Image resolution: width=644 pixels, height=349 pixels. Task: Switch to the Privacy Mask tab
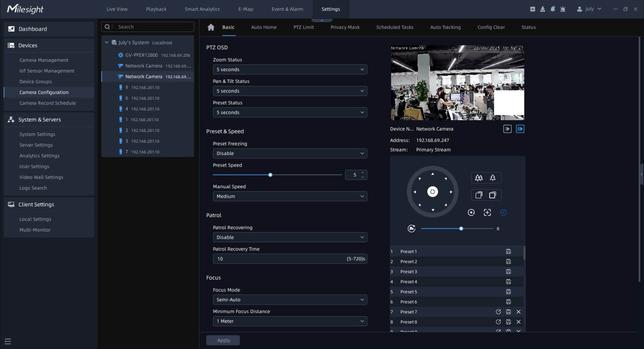(x=345, y=27)
